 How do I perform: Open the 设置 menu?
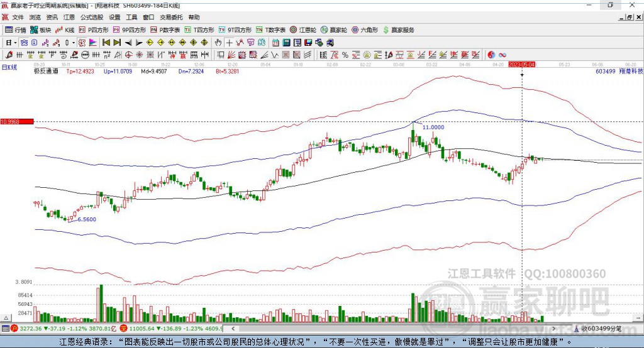114,17
